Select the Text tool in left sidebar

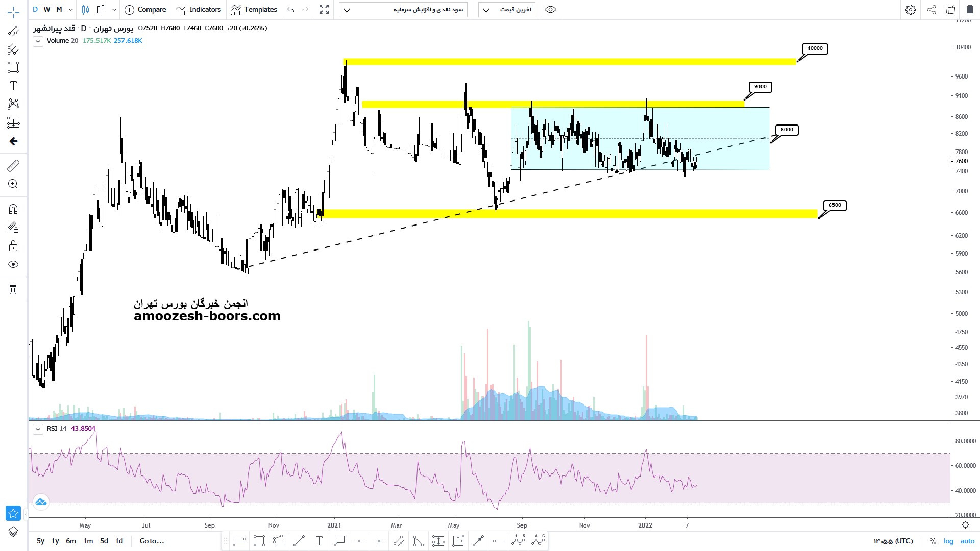pos(13,86)
